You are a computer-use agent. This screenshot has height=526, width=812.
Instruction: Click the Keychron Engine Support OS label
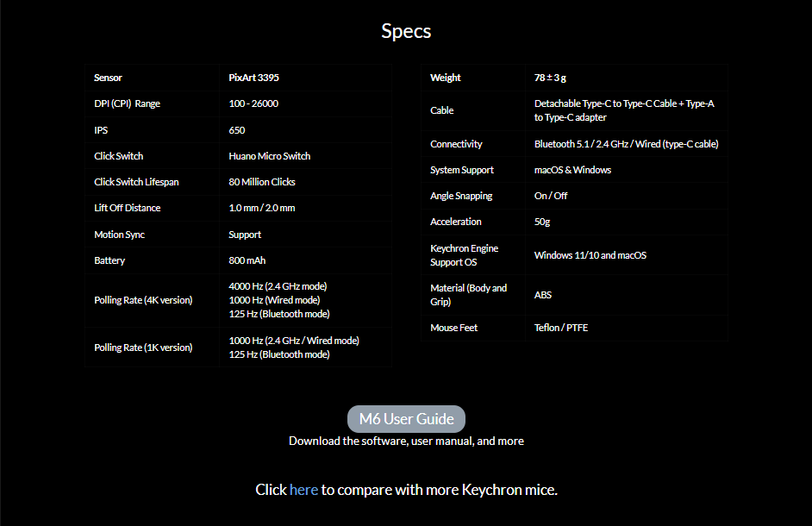[464, 255]
